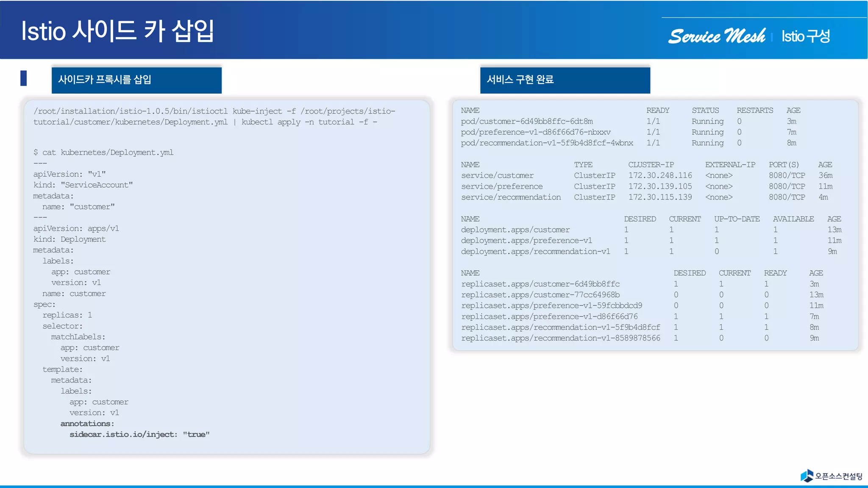This screenshot has width=868, height=488.
Task: Click 'pod/recommendation-v1-5f9b4d8fcf-4wbnx' row name
Action: (547, 143)
